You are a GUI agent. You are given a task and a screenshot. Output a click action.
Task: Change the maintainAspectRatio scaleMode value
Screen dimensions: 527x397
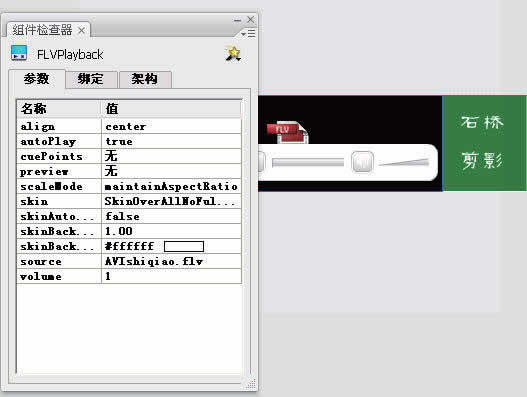coord(171,186)
